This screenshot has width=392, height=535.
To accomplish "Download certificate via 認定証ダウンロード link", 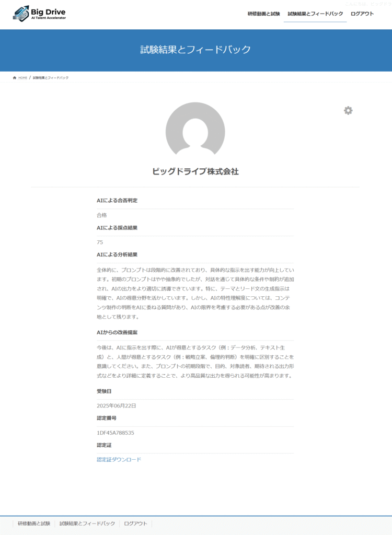I will [x=119, y=460].
